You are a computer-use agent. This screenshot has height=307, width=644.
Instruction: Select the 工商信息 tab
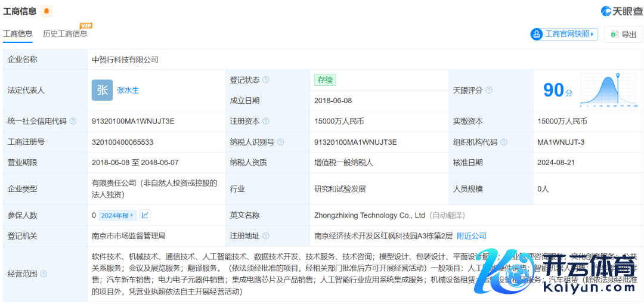point(18,34)
